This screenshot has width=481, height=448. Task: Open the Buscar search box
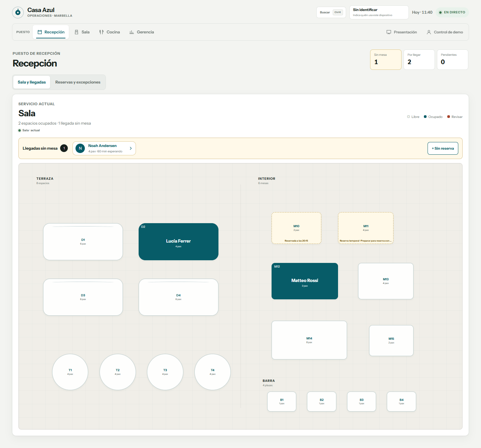pyautogui.click(x=331, y=12)
